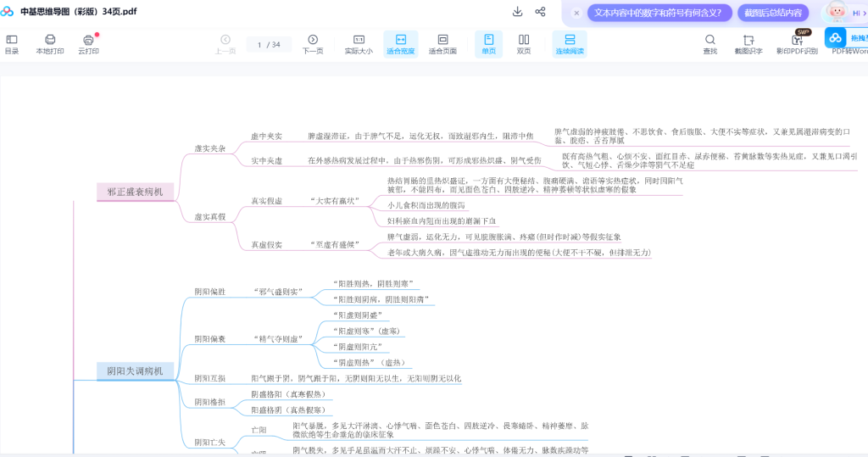The width and height of the screenshot is (868, 457).
Task: Open 截图识字 screenshot OCR tool
Action: coord(748,44)
